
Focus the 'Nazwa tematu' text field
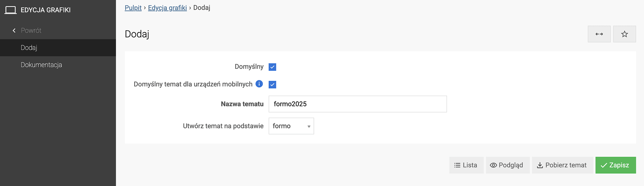[357, 104]
